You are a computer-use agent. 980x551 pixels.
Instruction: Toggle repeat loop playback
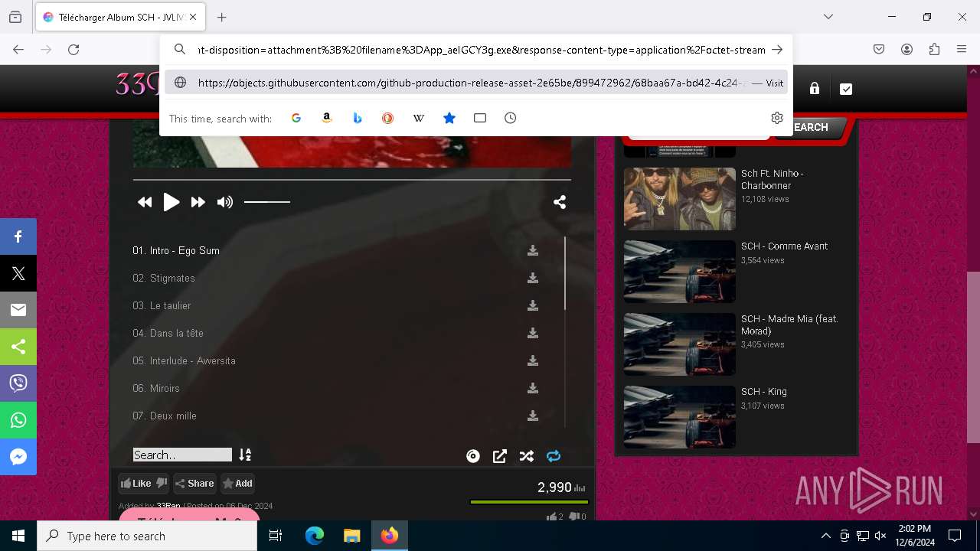click(x=554, y=456)
